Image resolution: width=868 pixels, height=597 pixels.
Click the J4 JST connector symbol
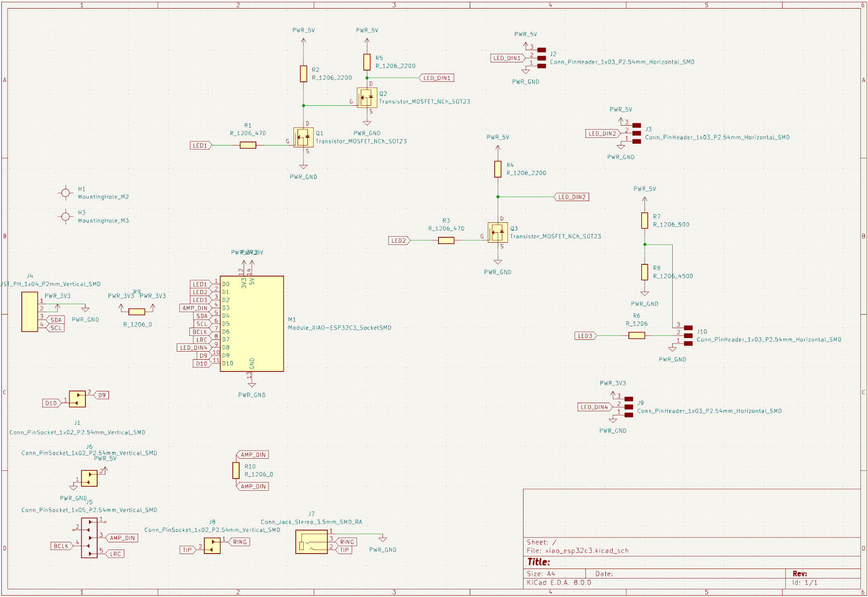[x=30, y=312]
